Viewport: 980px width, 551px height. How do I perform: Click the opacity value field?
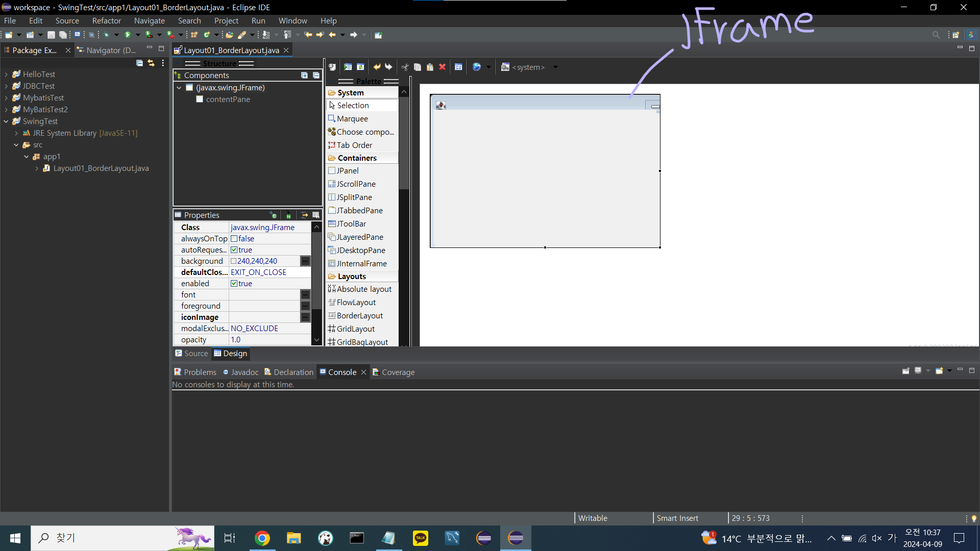point(269,340)
